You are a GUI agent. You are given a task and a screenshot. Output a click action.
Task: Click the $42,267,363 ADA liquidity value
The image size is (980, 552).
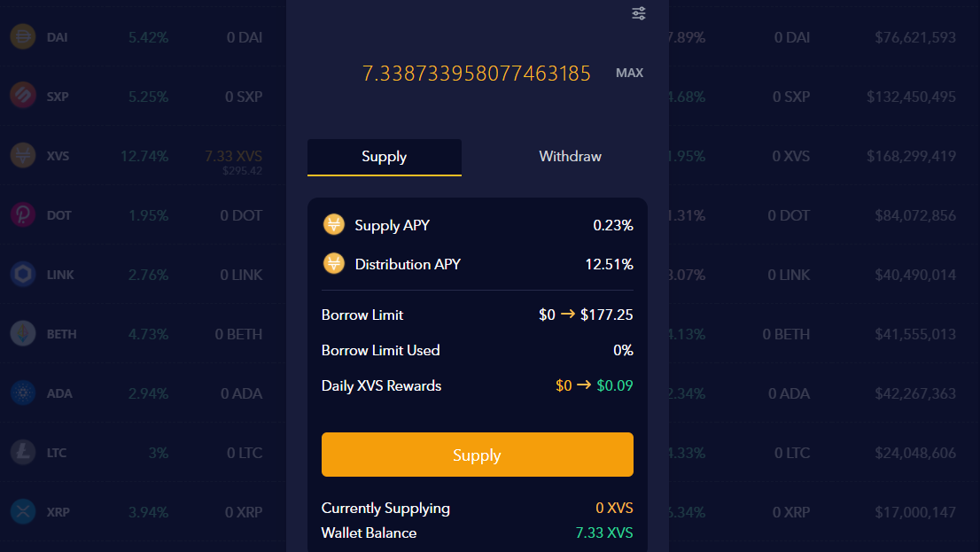915,393
